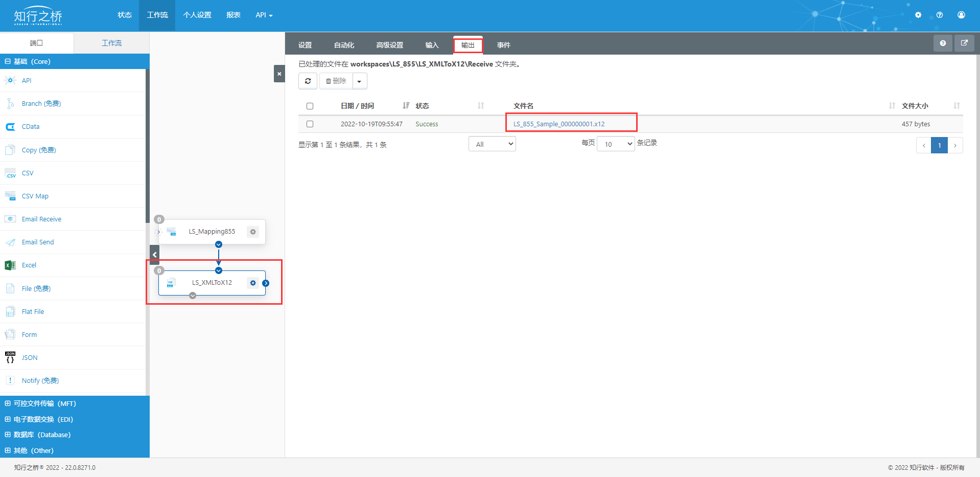Click the top bar settings gear icon
The image size is (980, 477).
(x=918, y=15)
